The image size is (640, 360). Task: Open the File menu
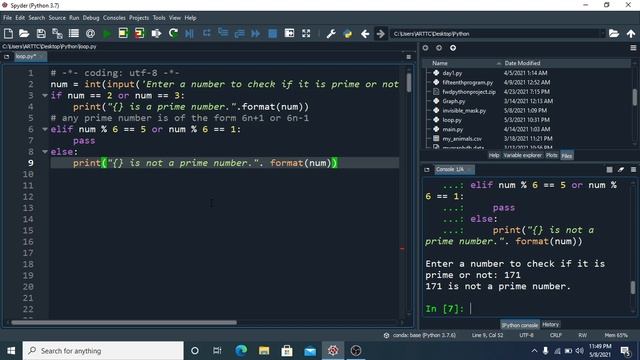[7, 18]
